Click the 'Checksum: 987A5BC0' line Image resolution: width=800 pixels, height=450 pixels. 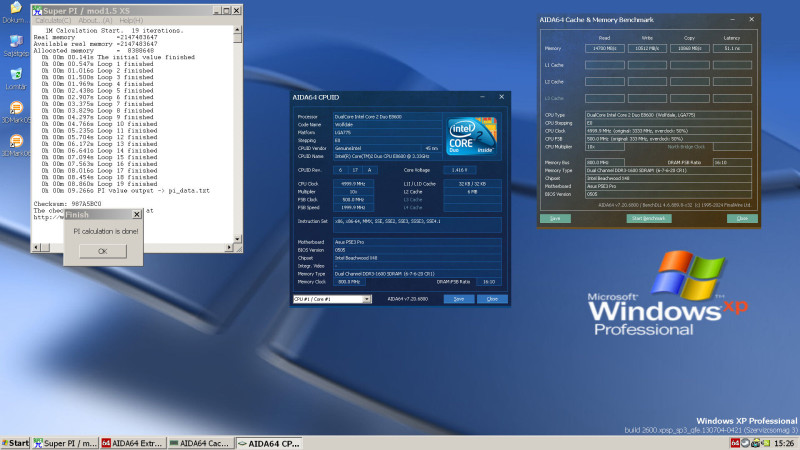point(67,204)
